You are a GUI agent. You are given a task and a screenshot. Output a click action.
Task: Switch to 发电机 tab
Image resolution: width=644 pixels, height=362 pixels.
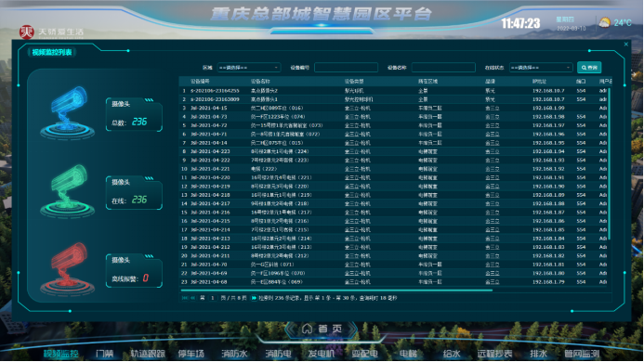[x=322, y=354]
